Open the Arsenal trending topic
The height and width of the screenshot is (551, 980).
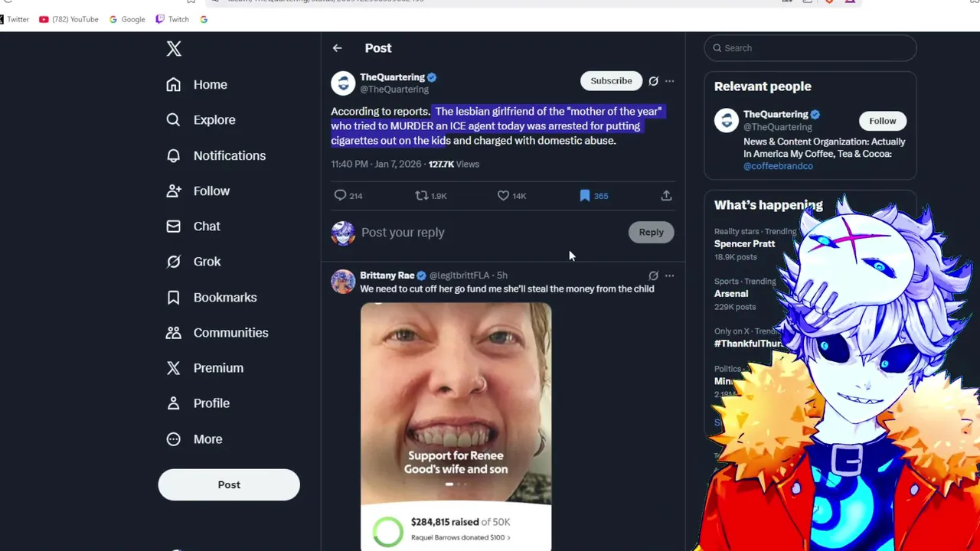tap(731, 294)
